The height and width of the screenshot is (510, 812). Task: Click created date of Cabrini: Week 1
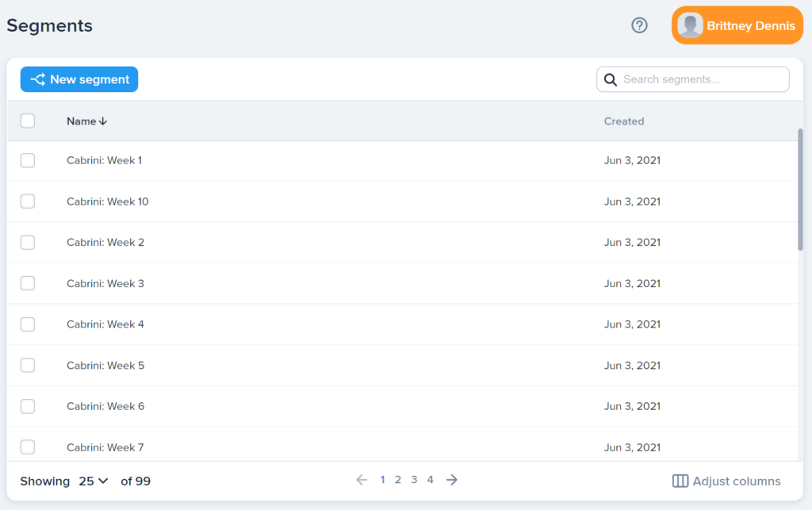point(632,160)
